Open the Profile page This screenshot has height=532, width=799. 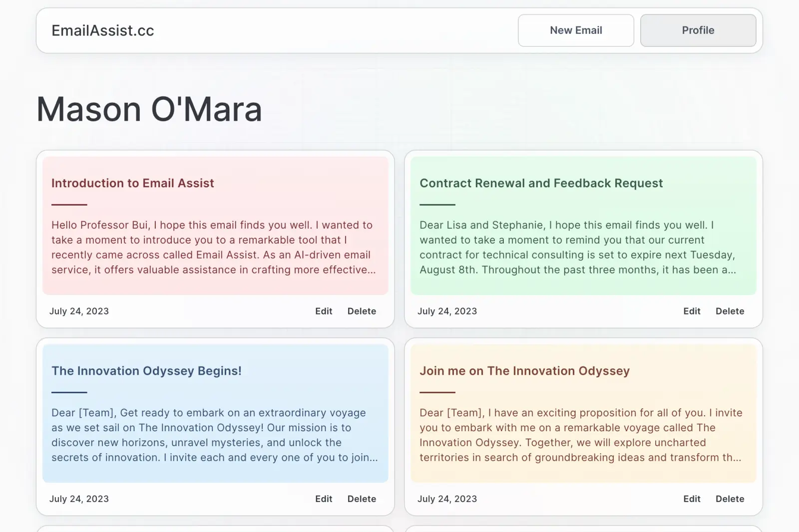tap(698, 30)
